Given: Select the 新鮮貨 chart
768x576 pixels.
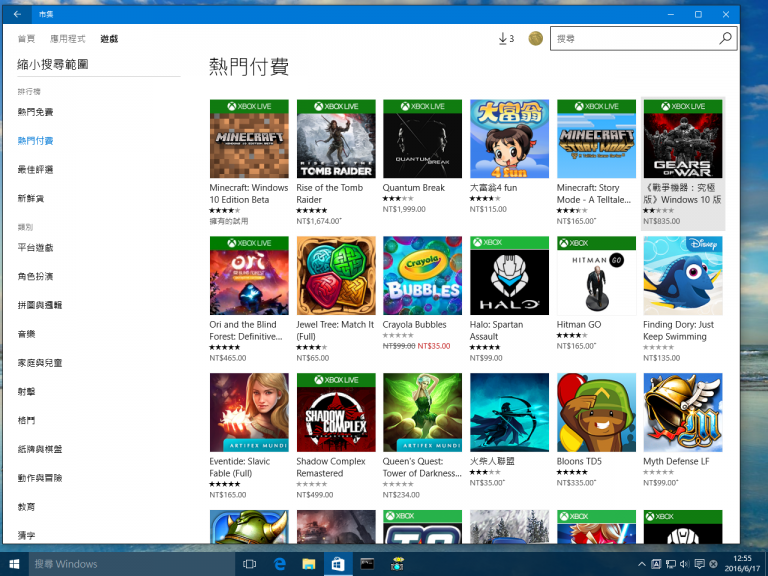Looking at the screenshot, I should pos(31,198).
